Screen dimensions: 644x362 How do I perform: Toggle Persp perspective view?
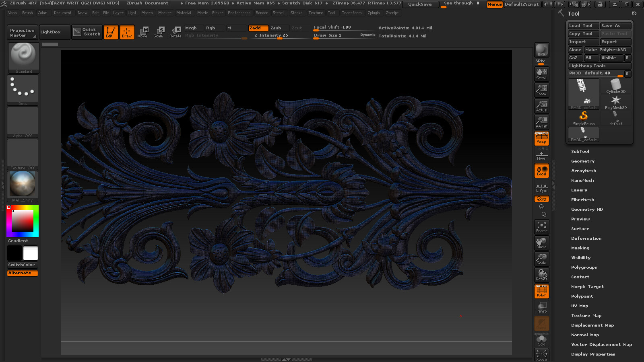point(541,139)
